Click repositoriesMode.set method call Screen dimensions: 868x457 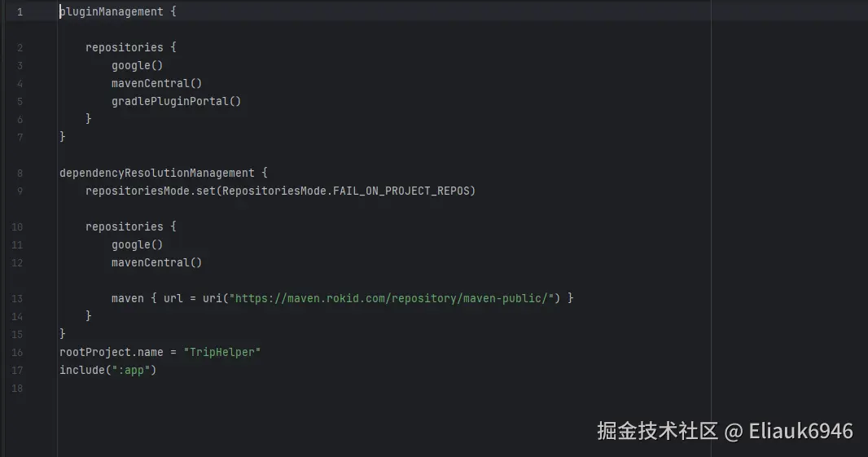point(151,191)
